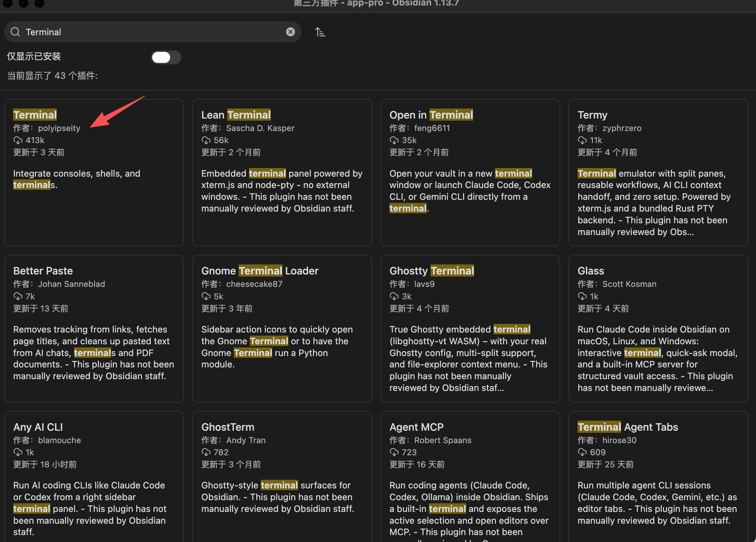The width and height of the screenshot is (756, 542).
Task: Click the 11k download count icon
Action: point(582,140)
